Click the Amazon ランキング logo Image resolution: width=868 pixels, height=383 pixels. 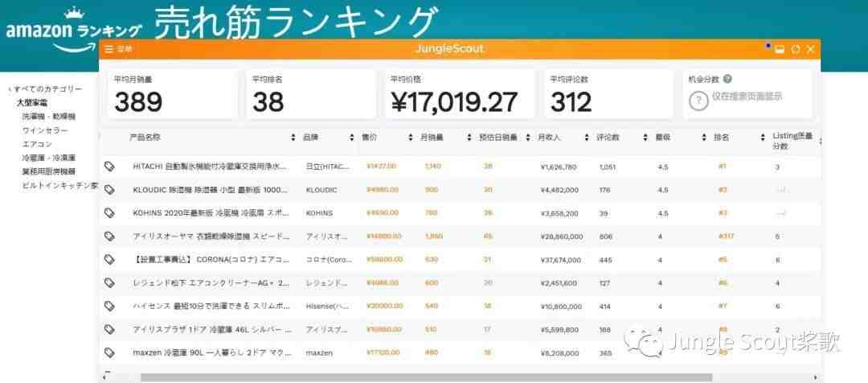[x=73, y=28]
